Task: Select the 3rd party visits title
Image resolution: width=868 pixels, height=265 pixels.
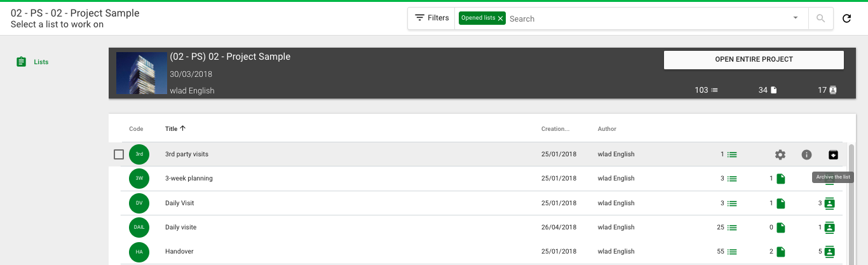Action: [x=187, y=154]
